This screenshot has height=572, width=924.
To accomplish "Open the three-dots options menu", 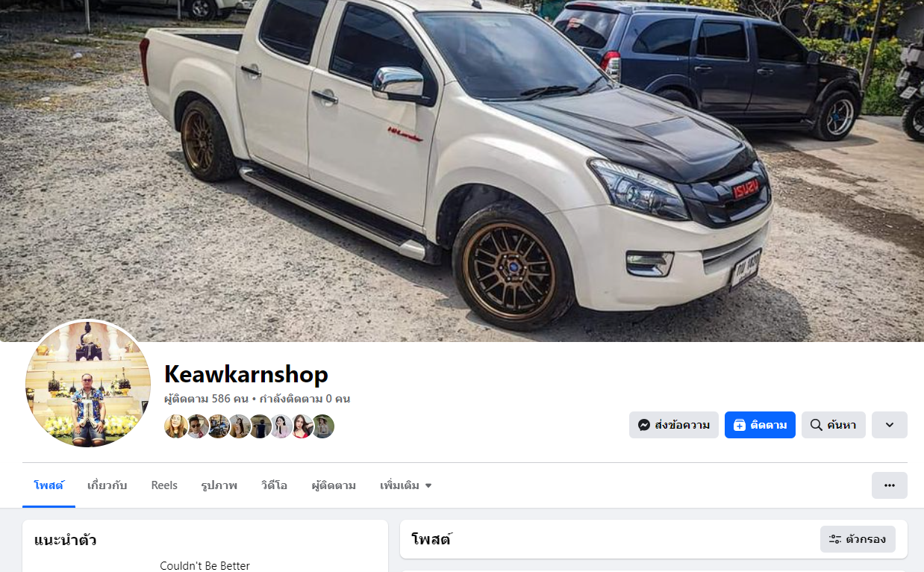I will point(890,485).
